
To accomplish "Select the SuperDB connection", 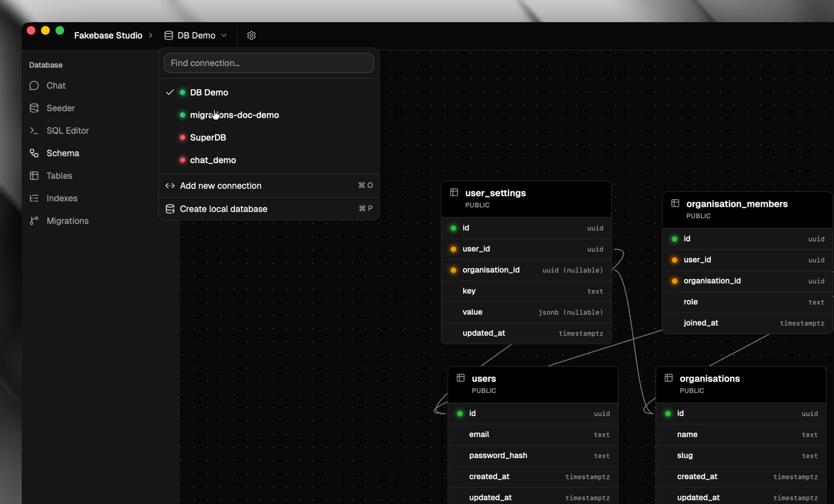I will [x=269, y=137].
